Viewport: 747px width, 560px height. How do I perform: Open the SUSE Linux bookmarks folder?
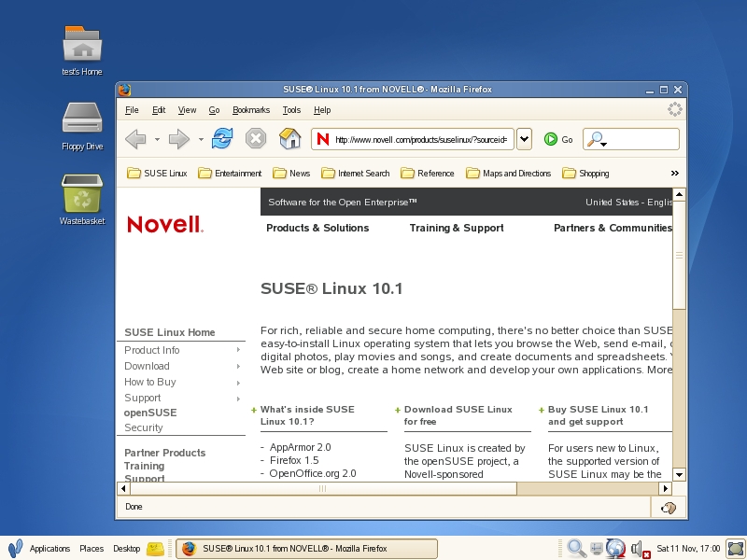tap(157, 173)
